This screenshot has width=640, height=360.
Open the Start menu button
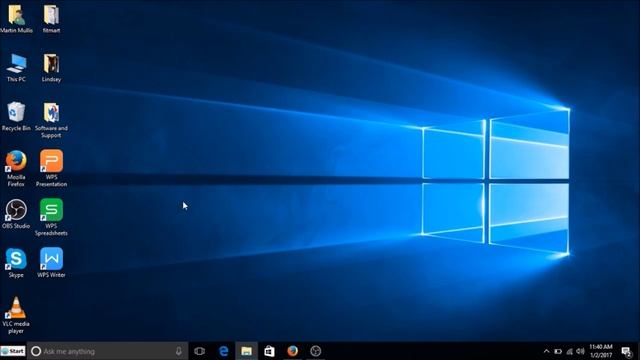click(x=13, y=351)
